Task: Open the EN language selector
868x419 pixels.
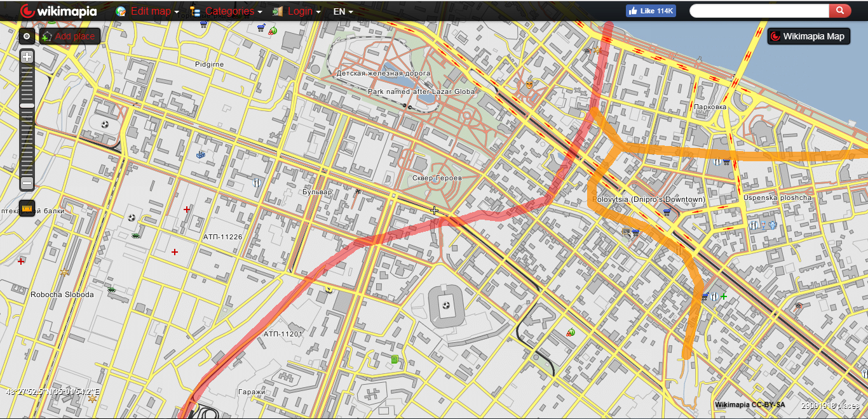Action: (343, 11)
